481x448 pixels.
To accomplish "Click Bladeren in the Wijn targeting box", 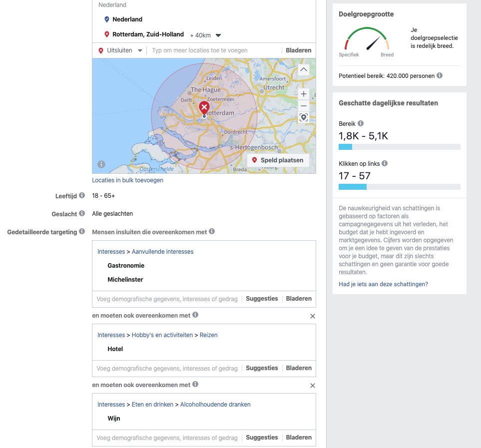I will [x=299, y=438].
